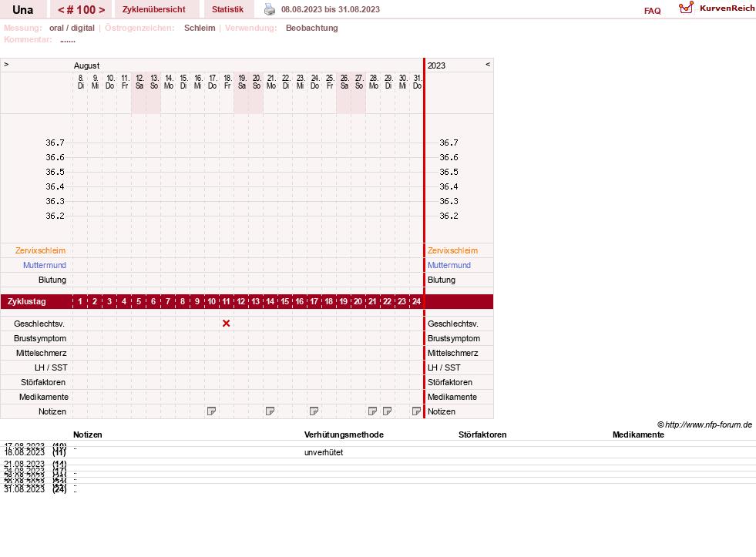Click date header '8. Di'
Viewport: 756px width, 557px height.
(80, 82)
